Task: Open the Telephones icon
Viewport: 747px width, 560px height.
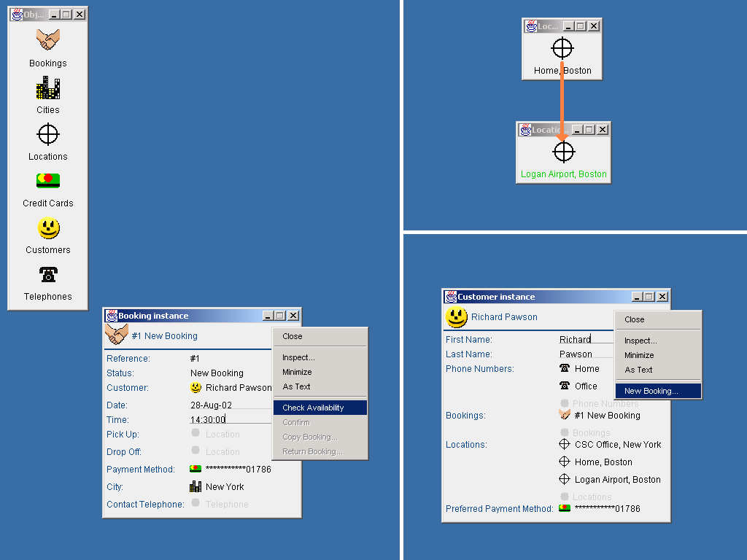Action: (48, 275)
